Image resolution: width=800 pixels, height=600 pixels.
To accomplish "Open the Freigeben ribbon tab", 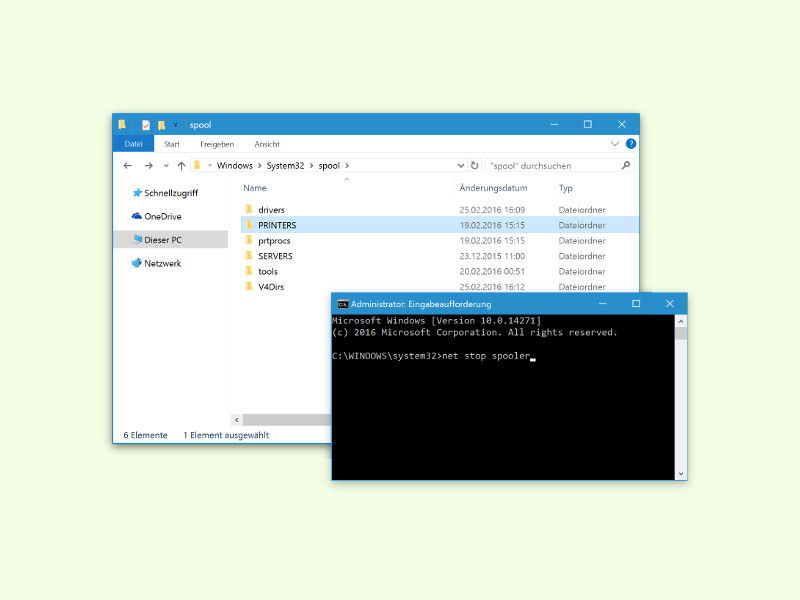I will tap(217, 144).
